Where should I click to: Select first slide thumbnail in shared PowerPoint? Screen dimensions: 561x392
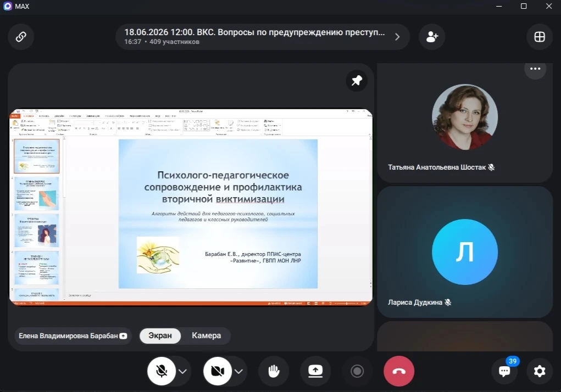click(x=36, y=156)
